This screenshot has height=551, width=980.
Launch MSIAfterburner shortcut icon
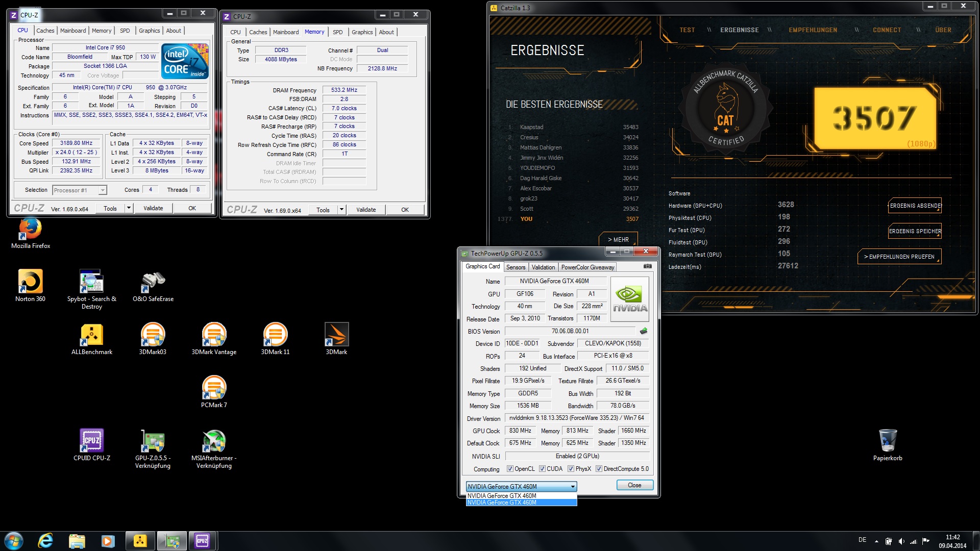tap(214, 448)
